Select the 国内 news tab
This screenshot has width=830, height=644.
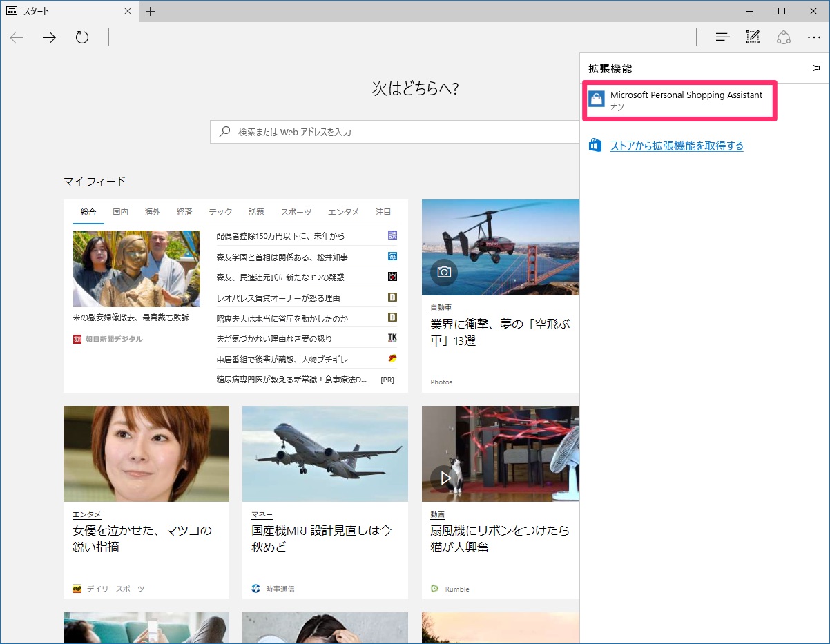coord(121,212)
